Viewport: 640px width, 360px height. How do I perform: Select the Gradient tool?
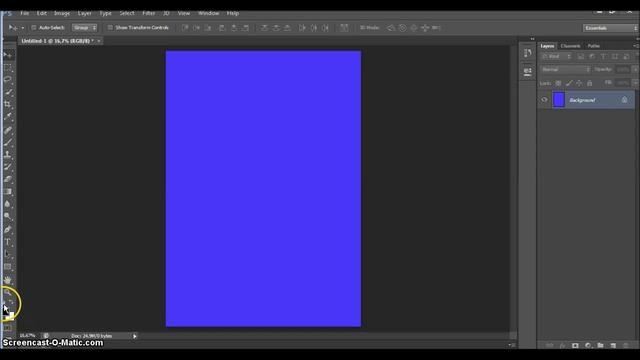tap(8, 191)
